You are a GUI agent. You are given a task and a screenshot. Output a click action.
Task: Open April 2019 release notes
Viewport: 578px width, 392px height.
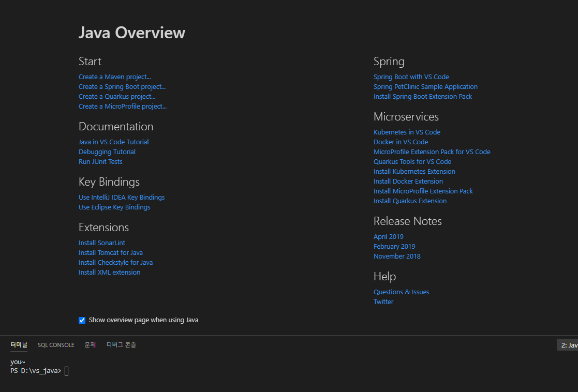click(389, 237)
